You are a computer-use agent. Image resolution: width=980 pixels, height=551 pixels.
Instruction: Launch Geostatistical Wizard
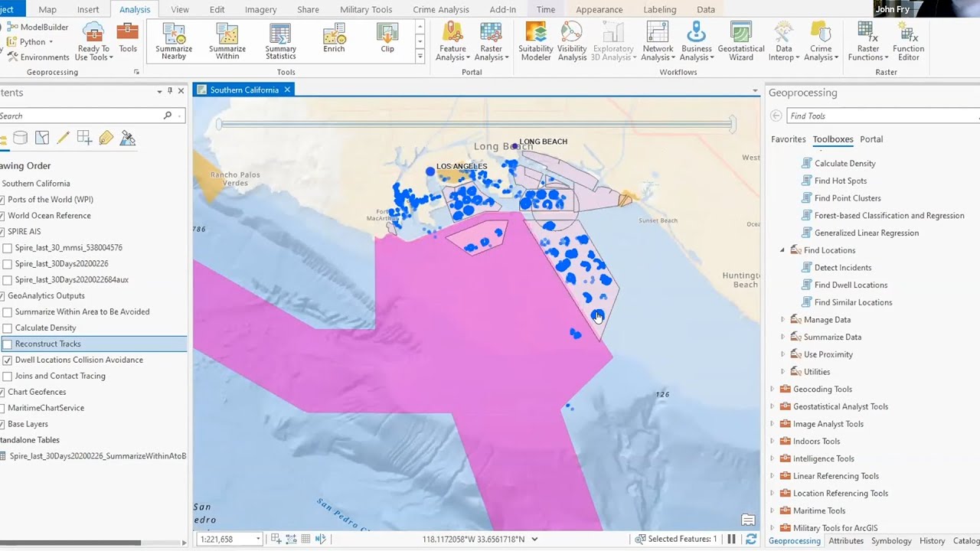click(741, 41)
